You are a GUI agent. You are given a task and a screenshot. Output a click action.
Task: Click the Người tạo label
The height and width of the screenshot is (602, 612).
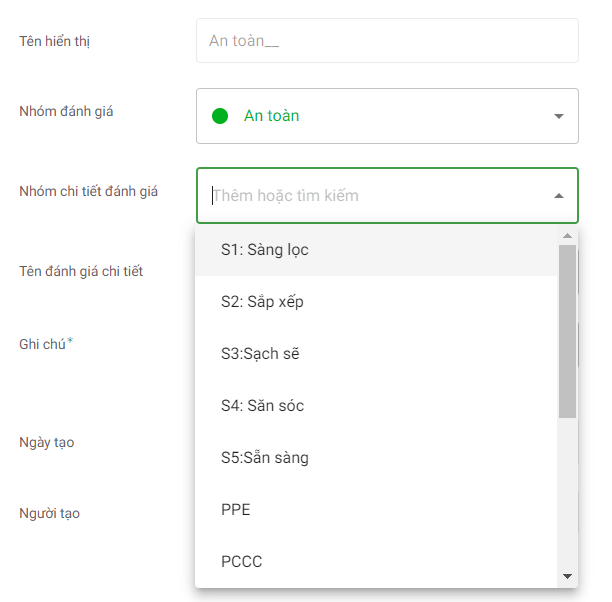[49, 514]
